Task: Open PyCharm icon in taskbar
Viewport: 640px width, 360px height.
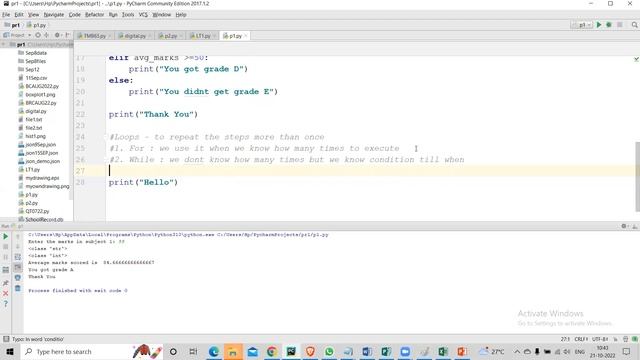Action: tap(291, 351)
